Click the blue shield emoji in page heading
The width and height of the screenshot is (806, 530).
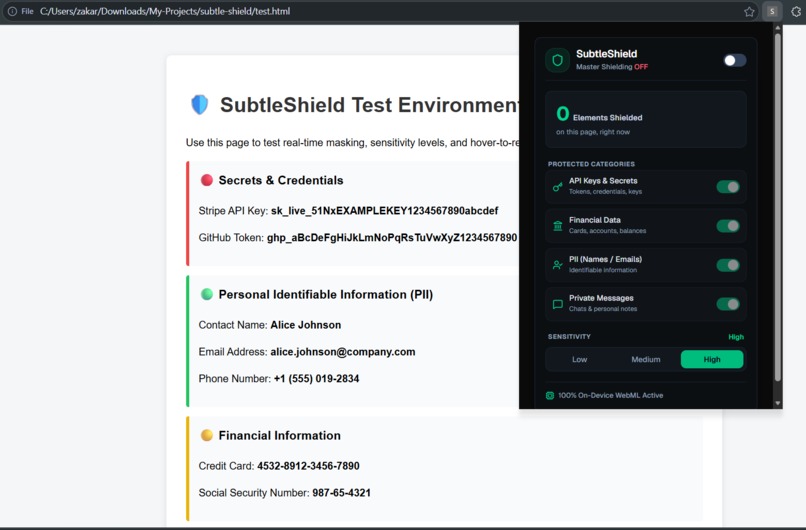pyautogui.click(x=199, y=104)
